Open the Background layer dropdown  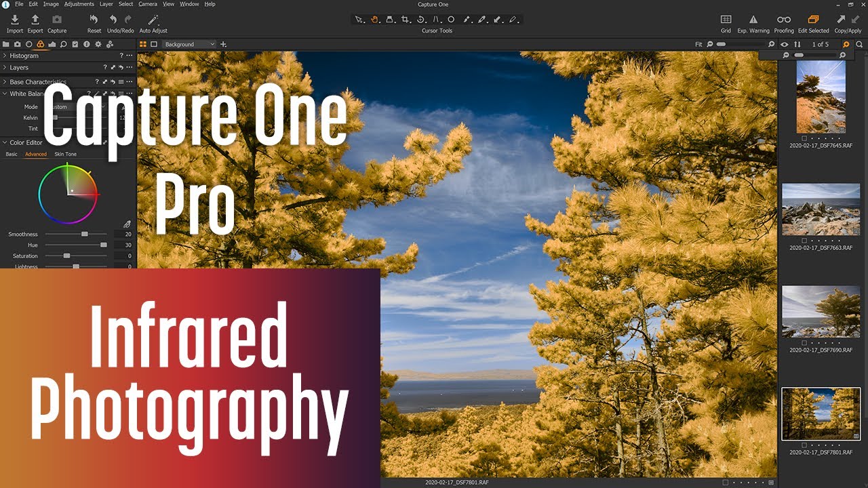pos(189,44)
